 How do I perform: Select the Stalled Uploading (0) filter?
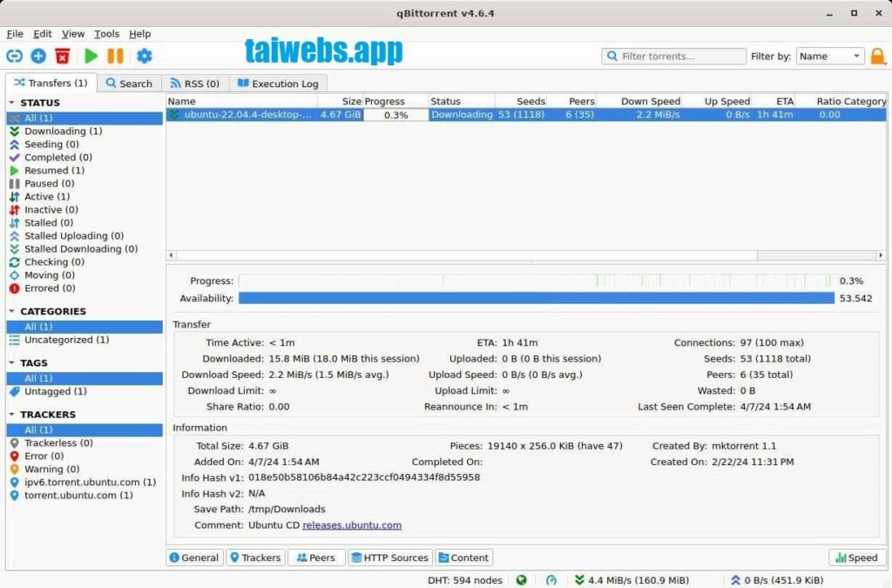(x=84, y=235)
